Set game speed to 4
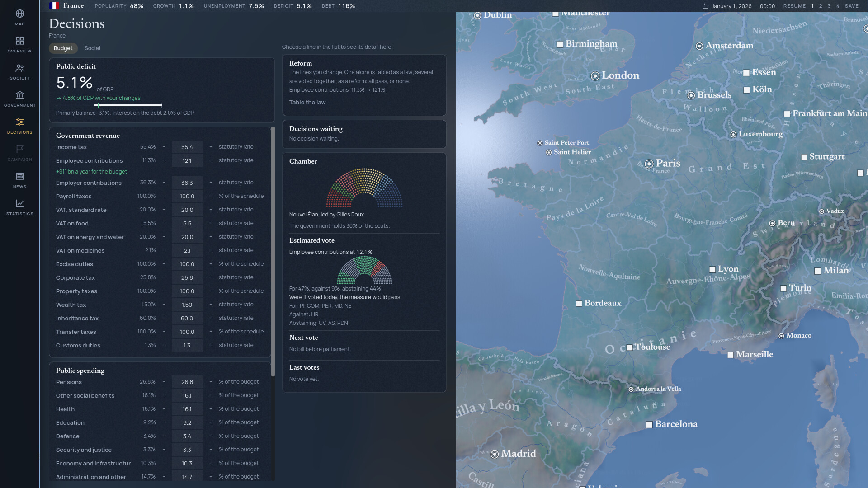 point(838,6)
